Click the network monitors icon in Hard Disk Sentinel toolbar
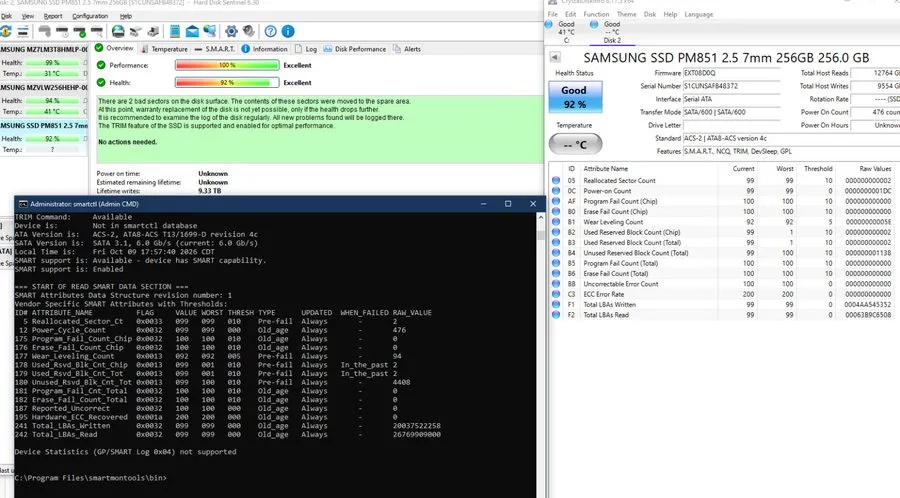900x498 pixels. pyautogui.click(x=210, y=31)
